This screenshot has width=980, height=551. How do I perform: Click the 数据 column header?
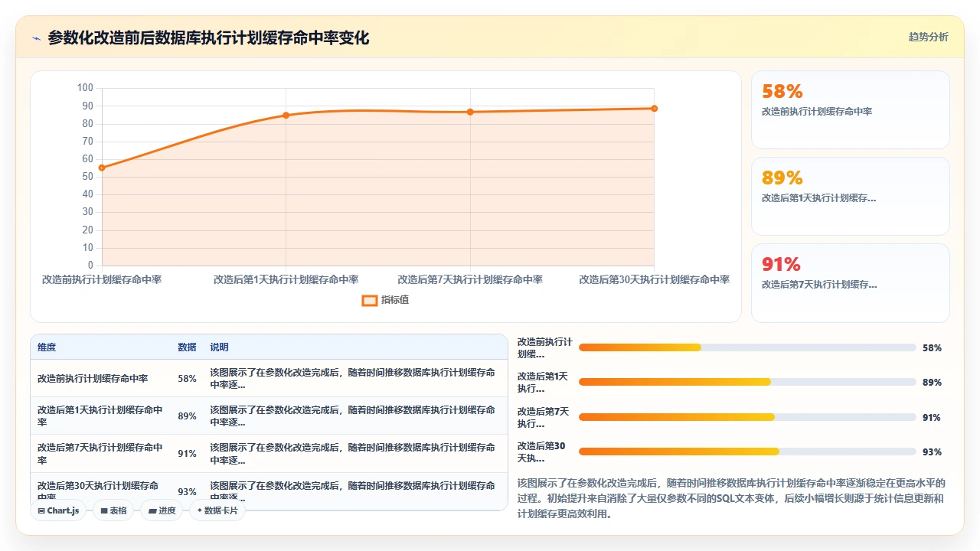point(187,347)
